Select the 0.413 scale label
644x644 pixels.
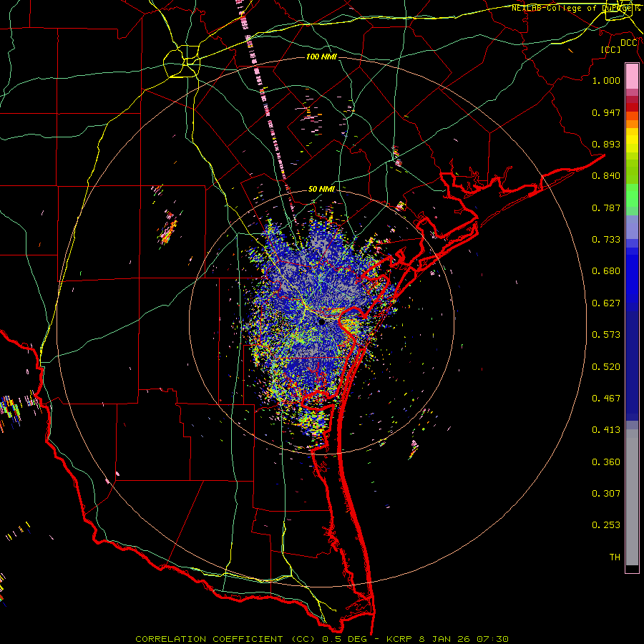pos(606,430)
